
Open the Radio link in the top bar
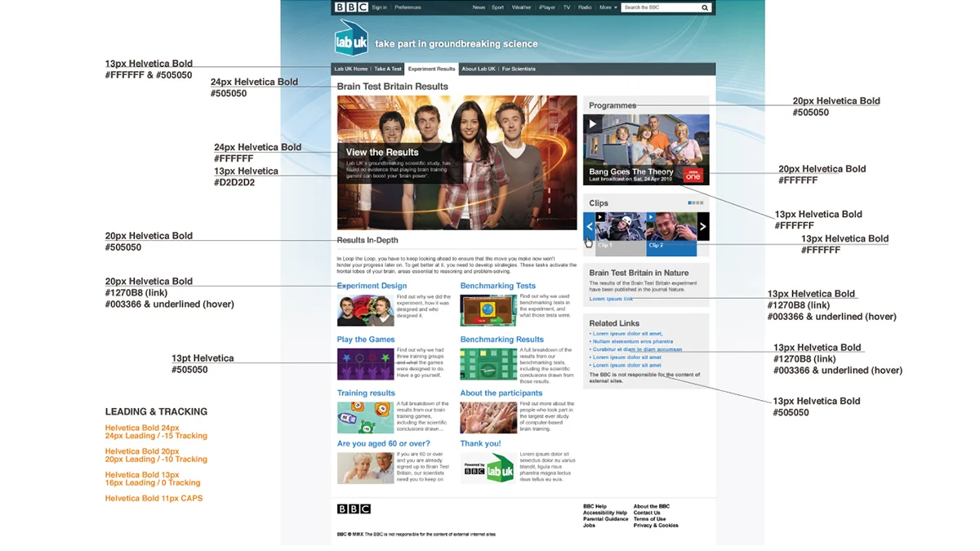[x=585, y=7]
